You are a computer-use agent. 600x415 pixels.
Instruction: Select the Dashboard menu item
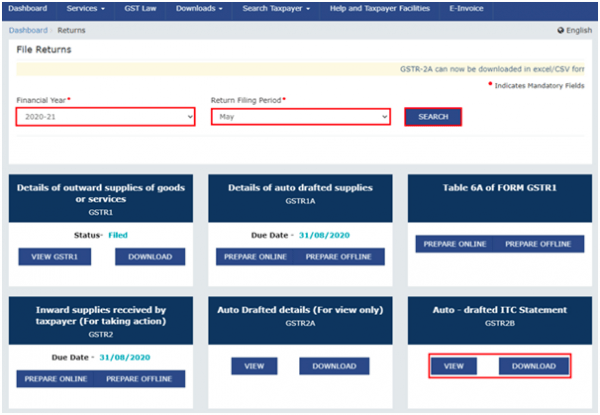click(28, 9)
